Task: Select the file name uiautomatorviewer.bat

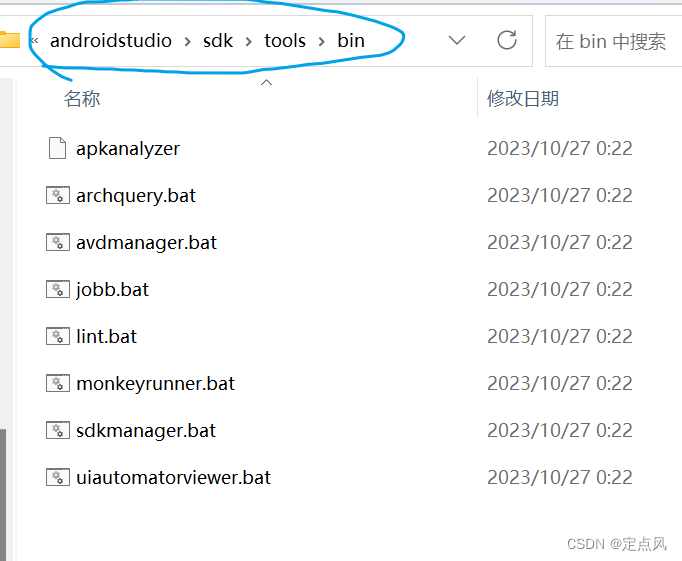Action: [174, 478]
